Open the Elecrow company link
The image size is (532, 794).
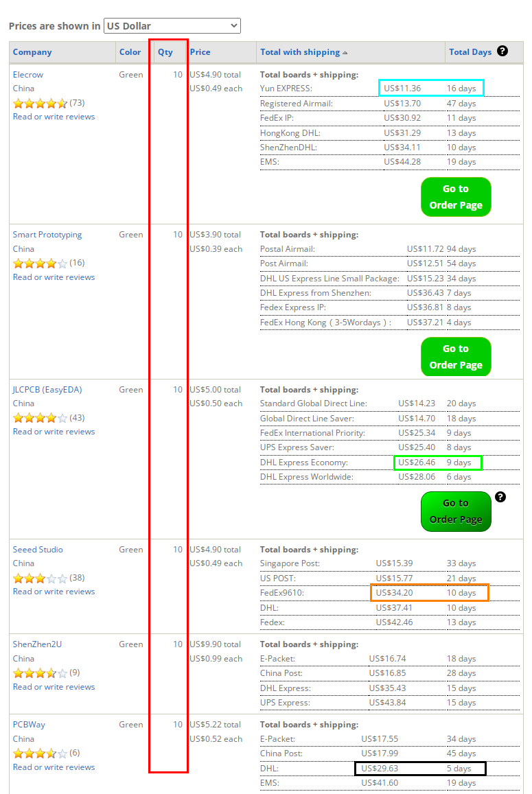point(28,74)
